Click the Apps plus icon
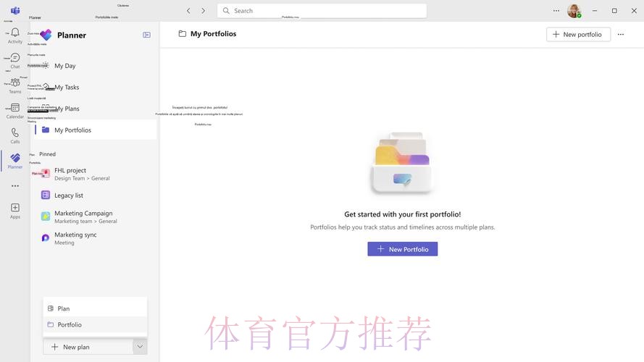This screenshot has width=644, height=362. click(x=15, y=211)
